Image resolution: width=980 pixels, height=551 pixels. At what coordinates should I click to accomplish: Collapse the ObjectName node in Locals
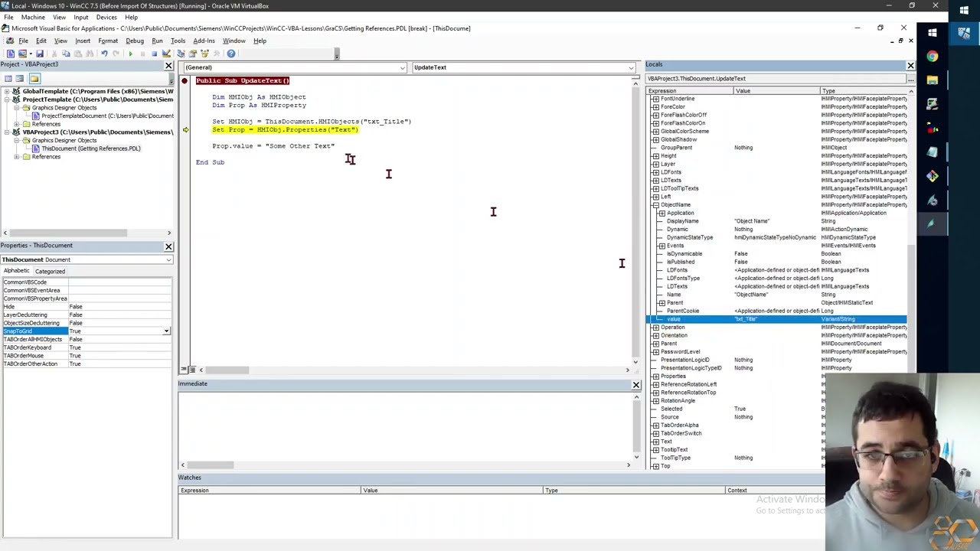click(655, 205)
